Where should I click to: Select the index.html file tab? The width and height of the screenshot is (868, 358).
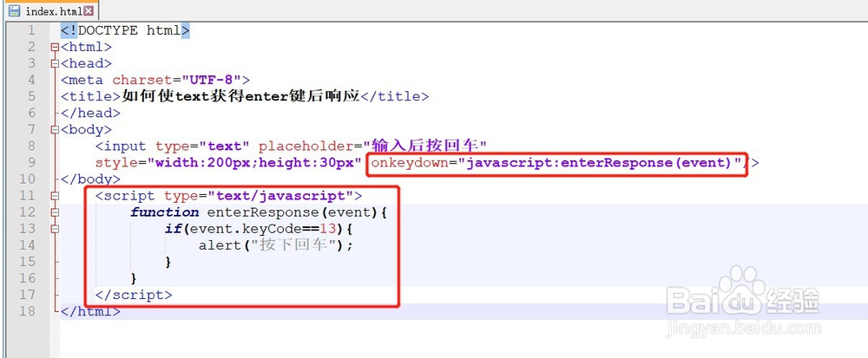coord(52,10)
